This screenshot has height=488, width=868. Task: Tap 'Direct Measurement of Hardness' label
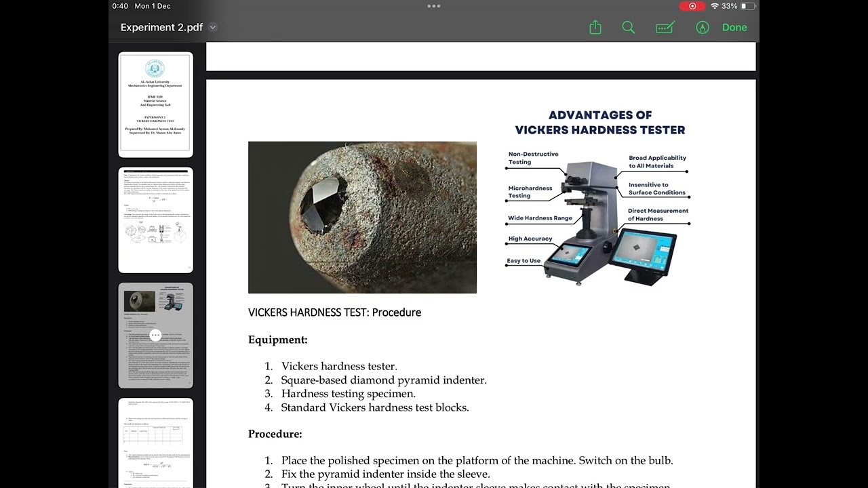[658, 215]
